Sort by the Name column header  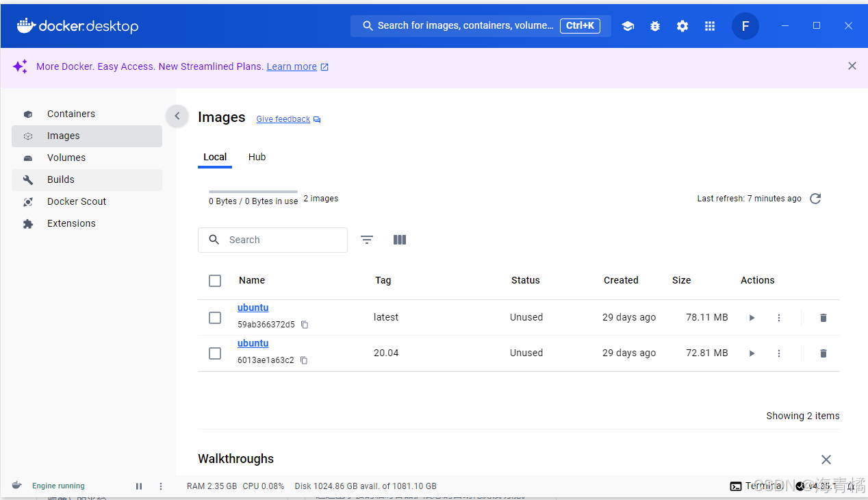coord(252,280)
